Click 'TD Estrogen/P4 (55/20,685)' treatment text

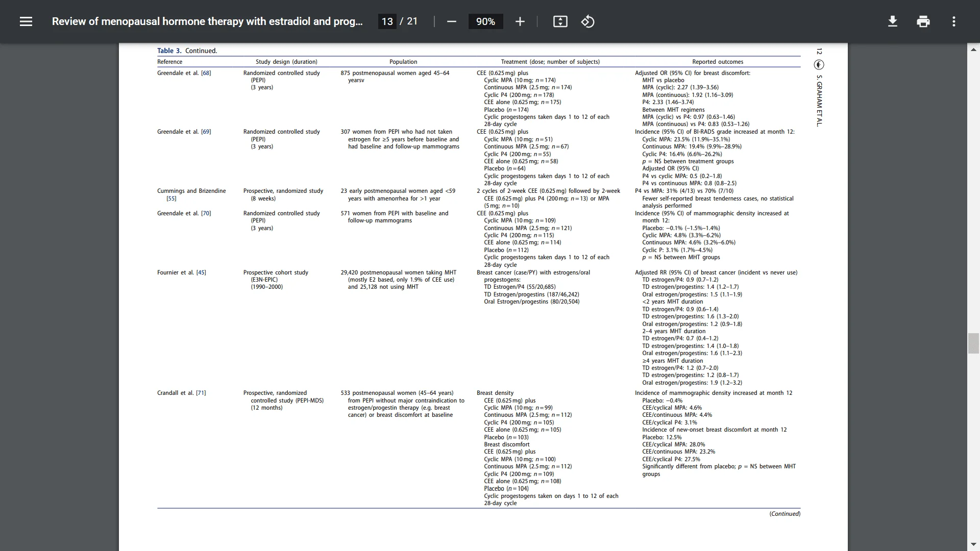click(x=520, y=287)
